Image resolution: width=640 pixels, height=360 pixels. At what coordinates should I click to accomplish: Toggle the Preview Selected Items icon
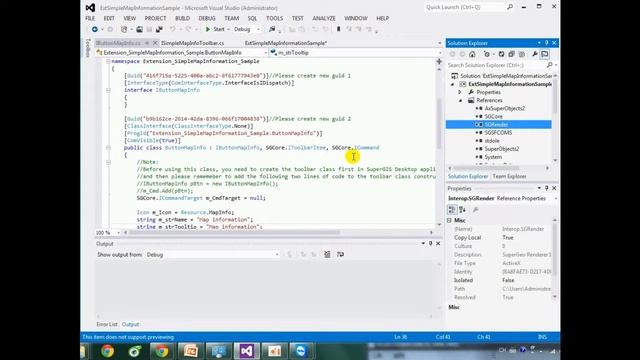pos(545,54)
